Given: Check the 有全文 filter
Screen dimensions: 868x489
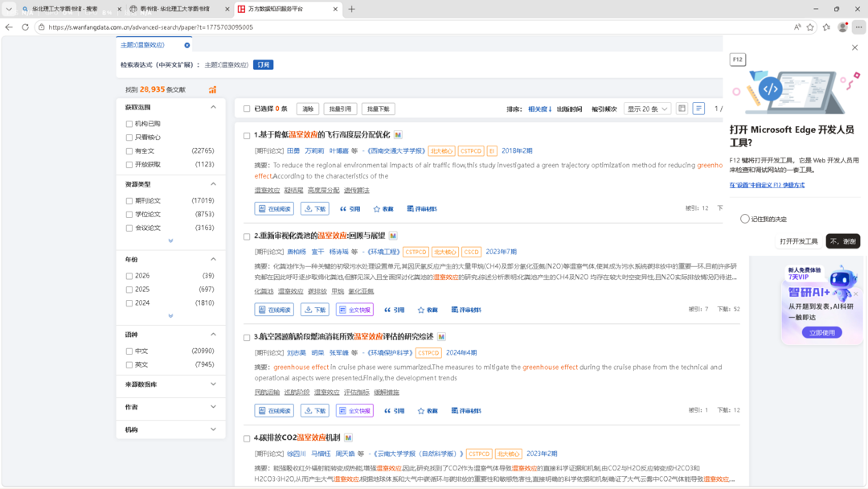Looking at the screenshot, I should 129,151.
